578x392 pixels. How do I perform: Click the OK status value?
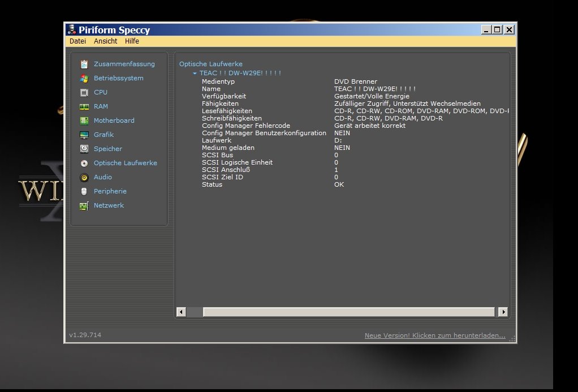pyautogui.click(x=339, y=185)
